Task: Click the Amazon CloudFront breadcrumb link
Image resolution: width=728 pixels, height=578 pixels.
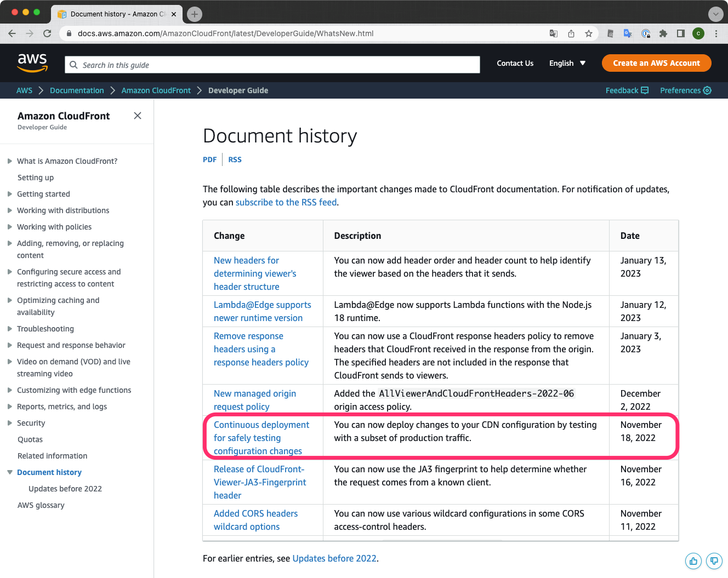Action: point(156,90)
